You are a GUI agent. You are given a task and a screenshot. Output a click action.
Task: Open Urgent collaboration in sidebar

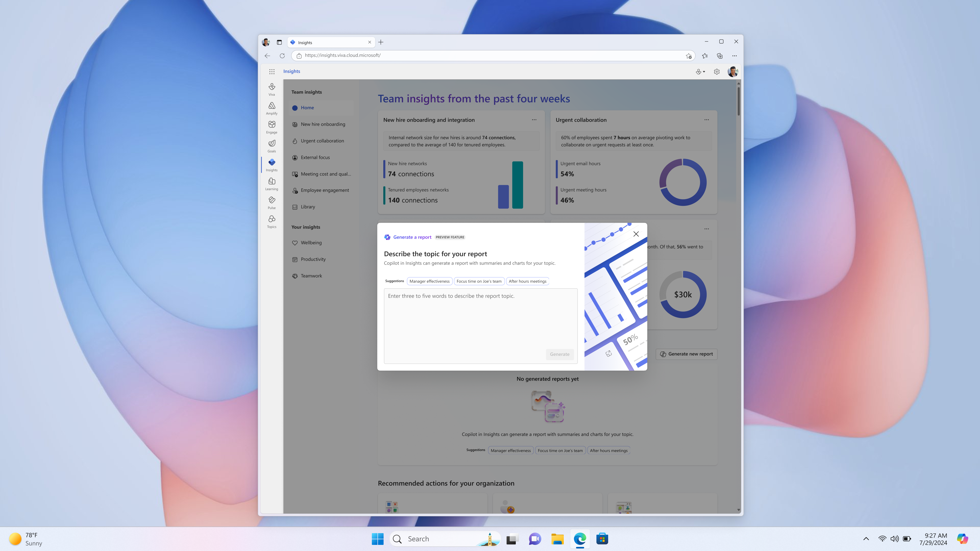point(322,141)
